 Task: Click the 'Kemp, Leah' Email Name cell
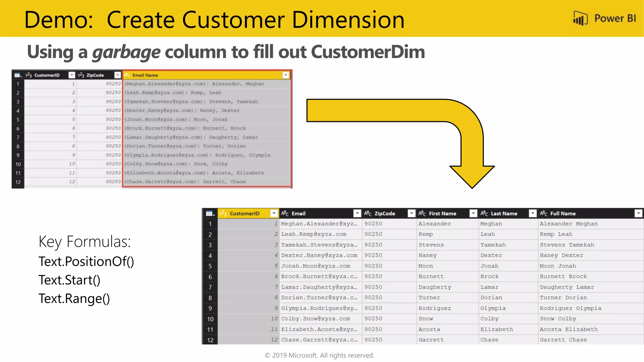[x=206, y=93]
